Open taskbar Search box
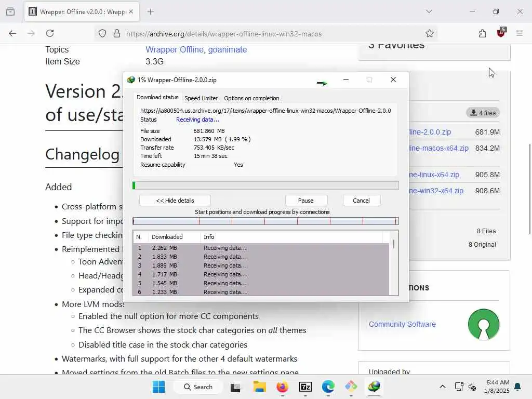This screenshot has height=399, width=532. 198,387
